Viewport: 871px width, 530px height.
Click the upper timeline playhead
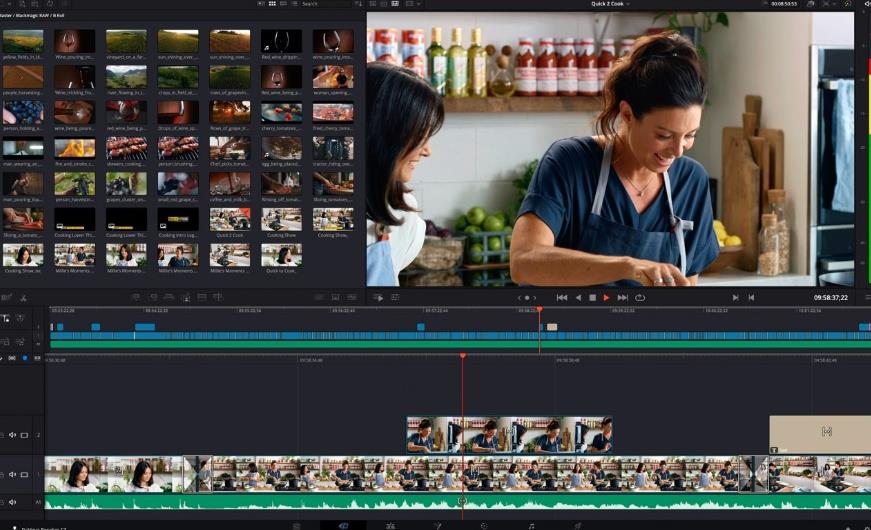click(539, 309)
